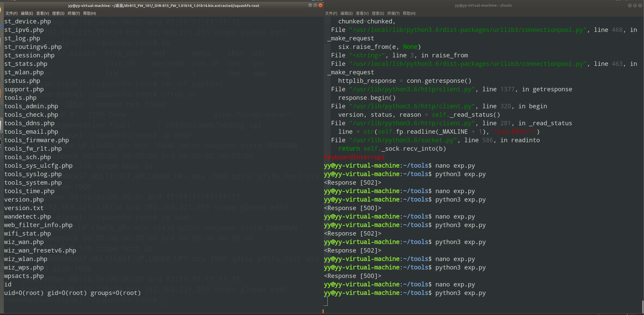Open 搜索(S) menu in ~/tools terminal

point(378,13)
